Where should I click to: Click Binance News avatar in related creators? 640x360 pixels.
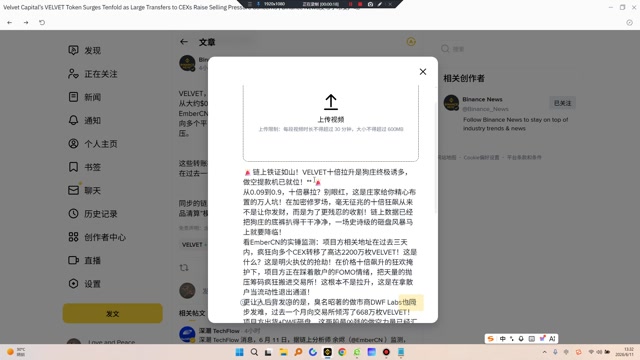tap(451, 103)
